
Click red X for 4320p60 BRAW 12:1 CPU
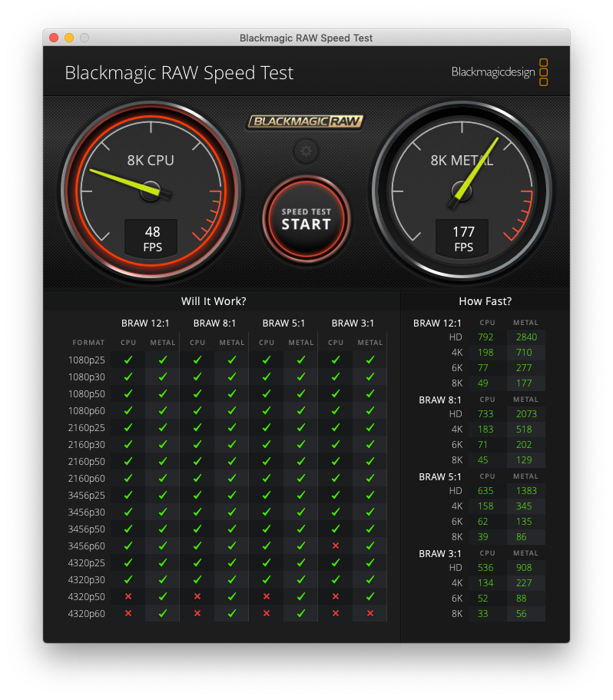coord(128,613)
